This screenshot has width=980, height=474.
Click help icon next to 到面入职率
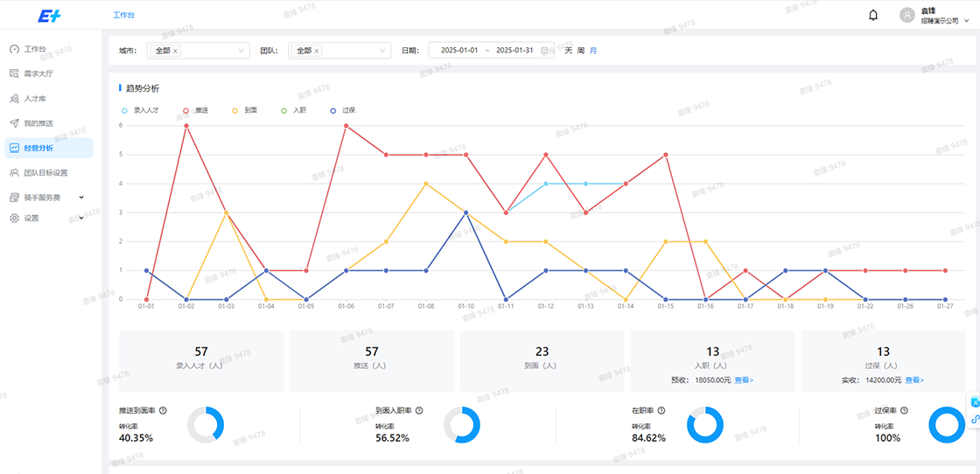click(419, 410)
